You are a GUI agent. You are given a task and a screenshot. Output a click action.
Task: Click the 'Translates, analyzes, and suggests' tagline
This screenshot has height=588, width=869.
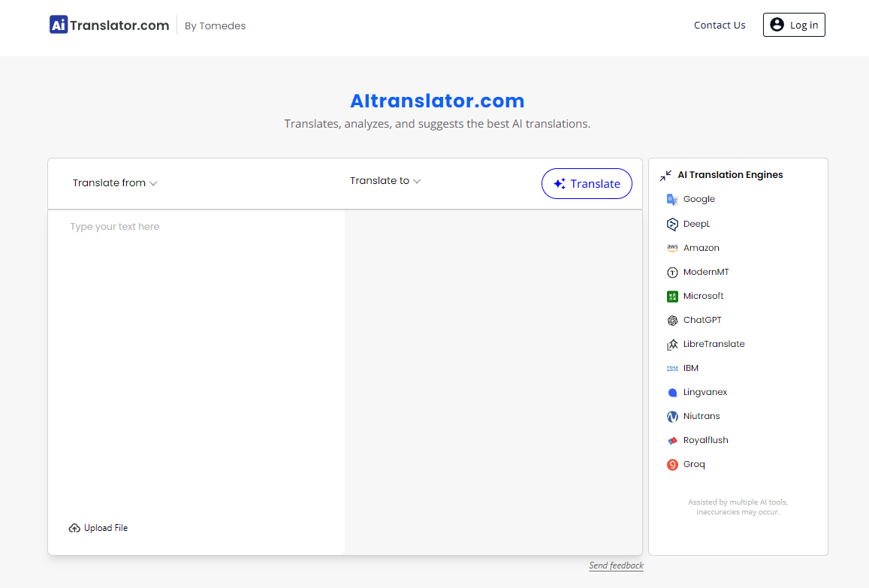437,124
